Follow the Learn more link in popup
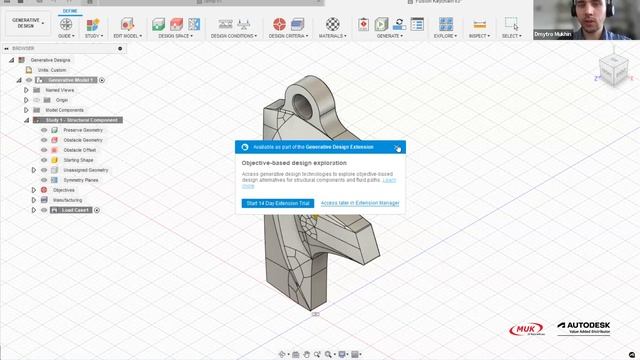Screen dimensions: 640x360 click(x=389, y=180)
